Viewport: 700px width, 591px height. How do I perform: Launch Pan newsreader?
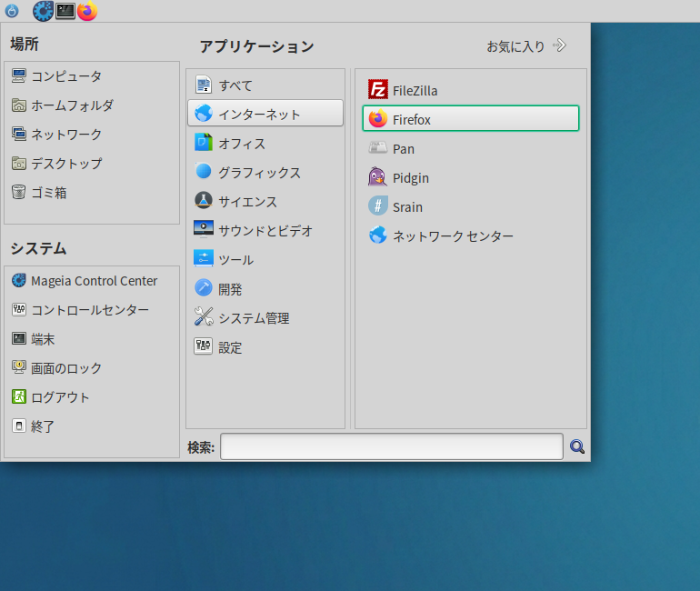click(x=471, y=147)
